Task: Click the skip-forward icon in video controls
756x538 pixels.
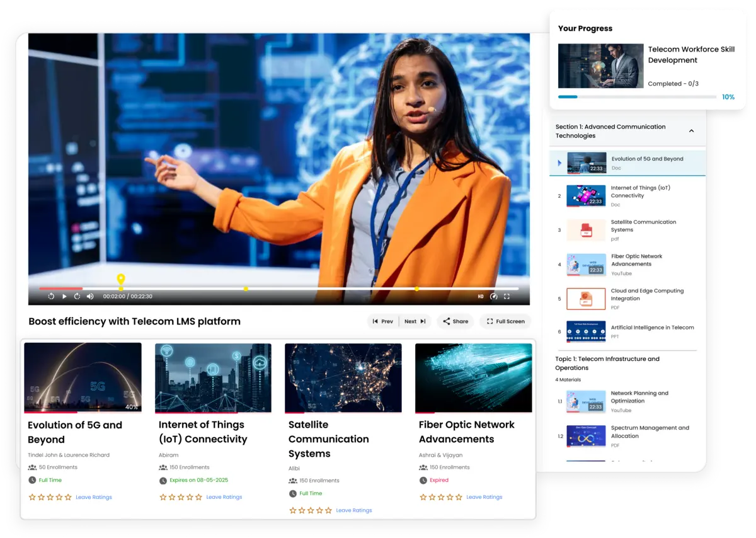Action: click(x=77, y=296)
